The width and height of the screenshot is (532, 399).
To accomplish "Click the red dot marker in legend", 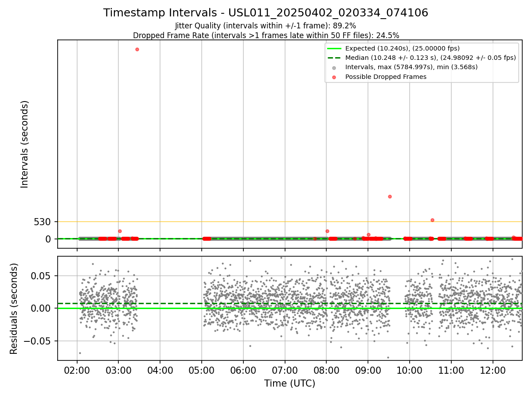I will click(334, 77).
